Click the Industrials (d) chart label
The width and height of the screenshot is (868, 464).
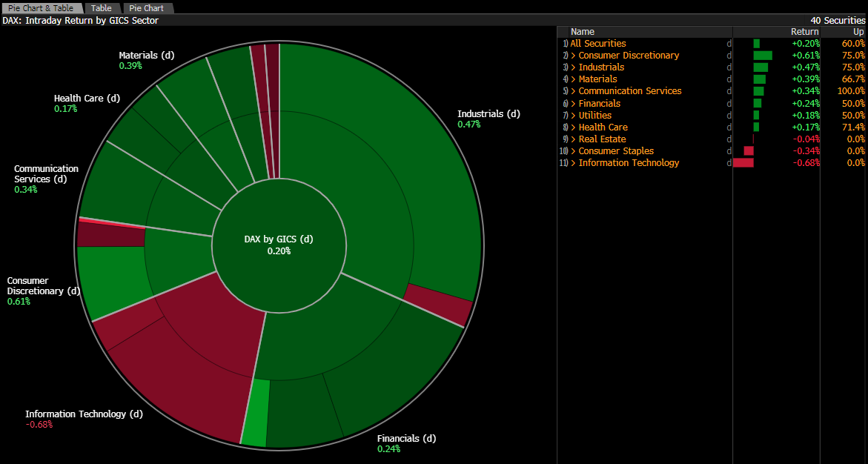coord(488,114)
